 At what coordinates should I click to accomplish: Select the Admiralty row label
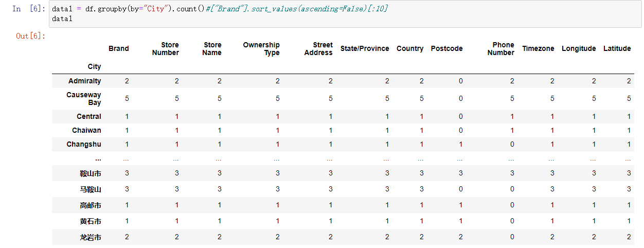(85, 81)
